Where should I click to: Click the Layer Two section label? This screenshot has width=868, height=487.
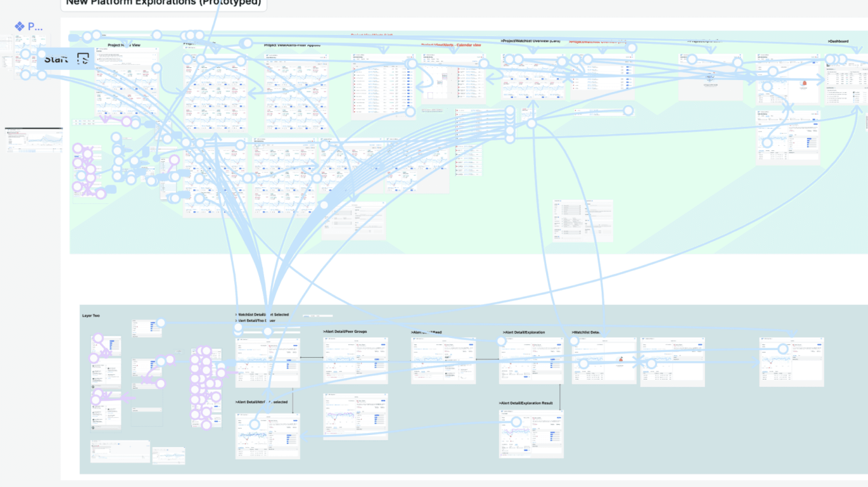pos(91,316)
